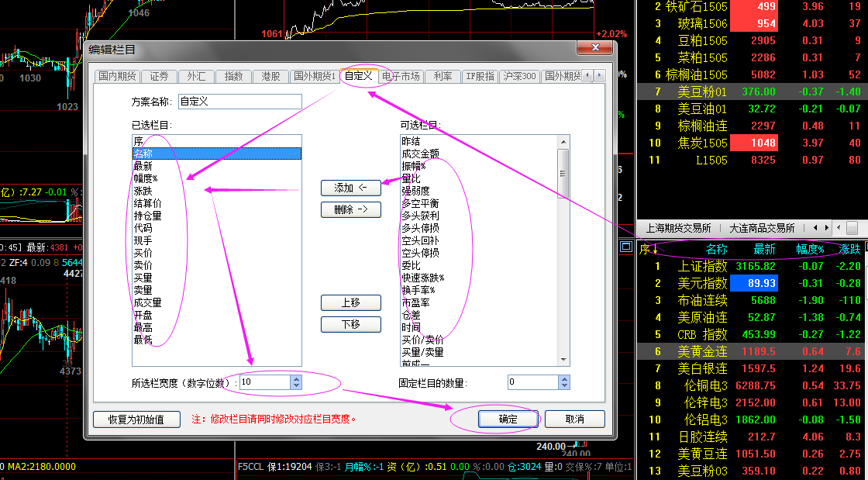Close the 编辑栏目 dialog
This screenshot has height=480, width=868.
(x=594, y=48)
